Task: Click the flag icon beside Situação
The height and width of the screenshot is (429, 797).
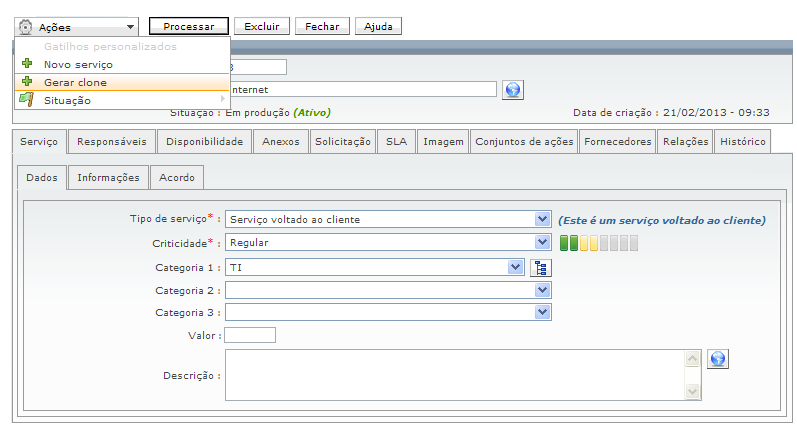Action: pos(28,99)
